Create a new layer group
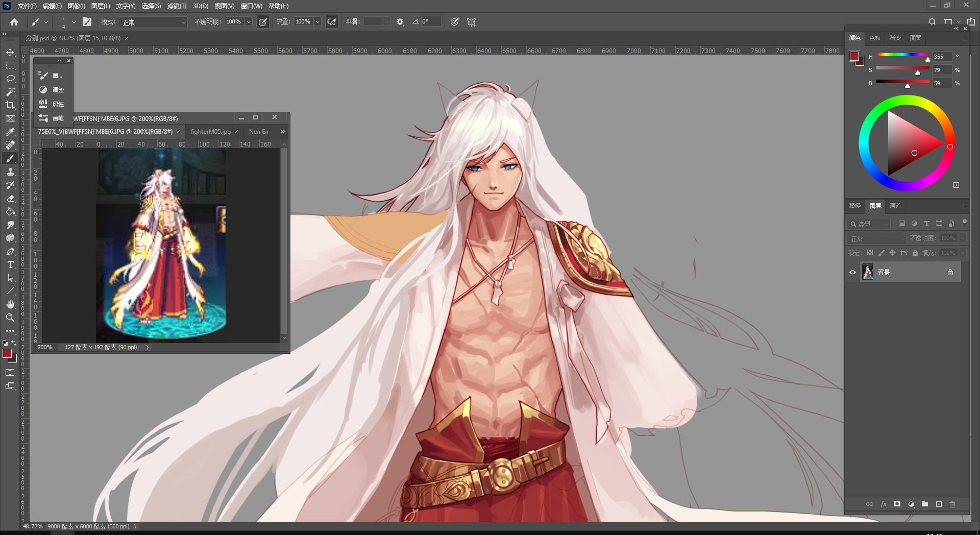The image size is (980, 535). pyautogui.click(x=925, y=504)
